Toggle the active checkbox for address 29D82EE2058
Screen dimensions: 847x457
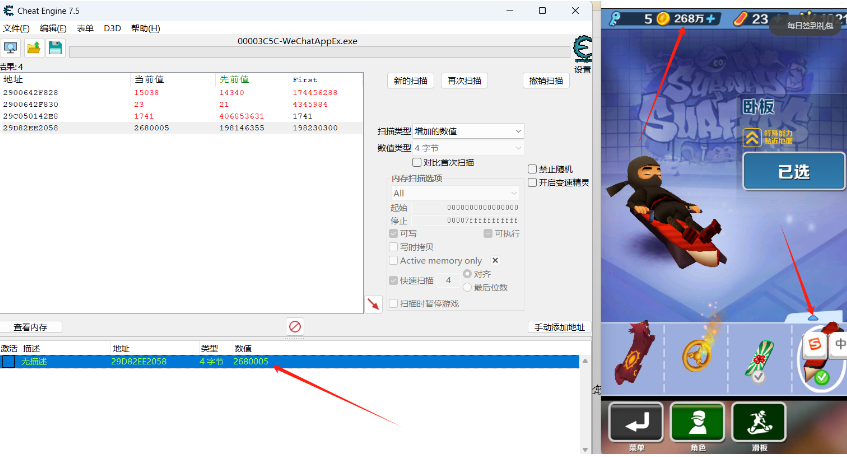(x=8, y=361)
